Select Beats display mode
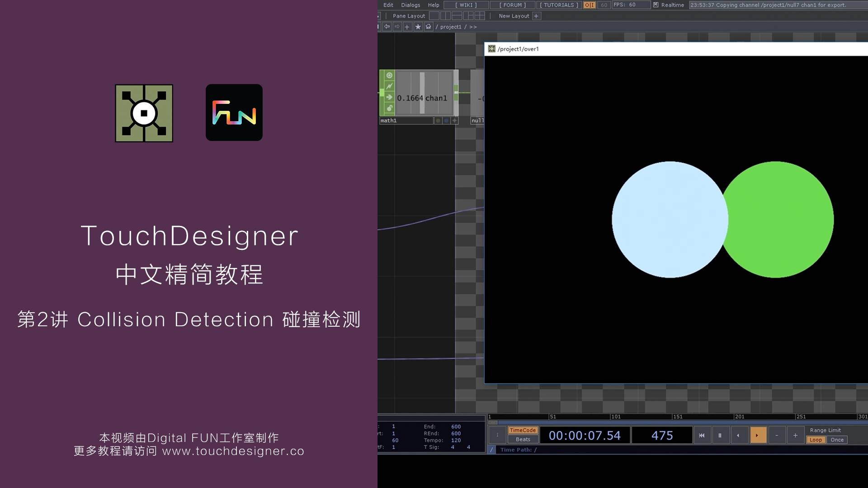 (x=523, y=439)
